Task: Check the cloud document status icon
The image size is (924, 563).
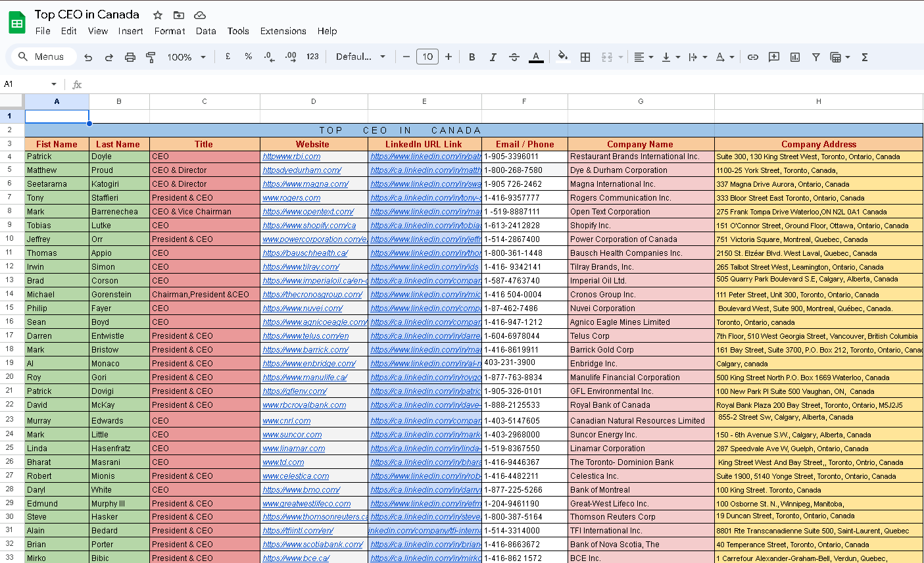Action: [200, 15]
